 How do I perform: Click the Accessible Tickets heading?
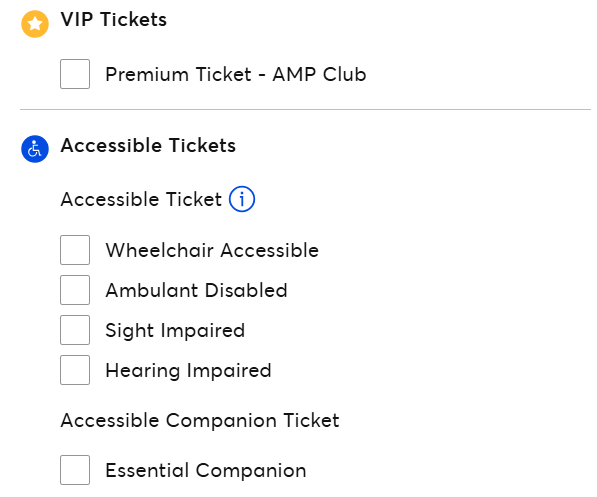click(x=148, y=145)
